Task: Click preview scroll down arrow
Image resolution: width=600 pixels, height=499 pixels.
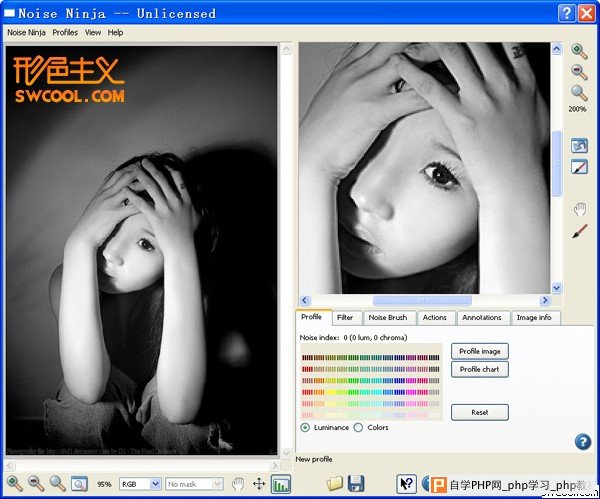Action: tap(557, 288)
